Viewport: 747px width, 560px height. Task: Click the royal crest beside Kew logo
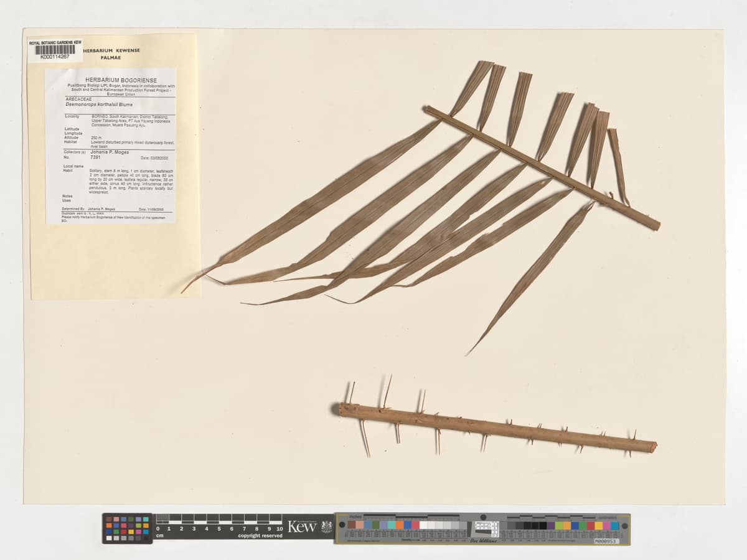click(x=326, y=527)
